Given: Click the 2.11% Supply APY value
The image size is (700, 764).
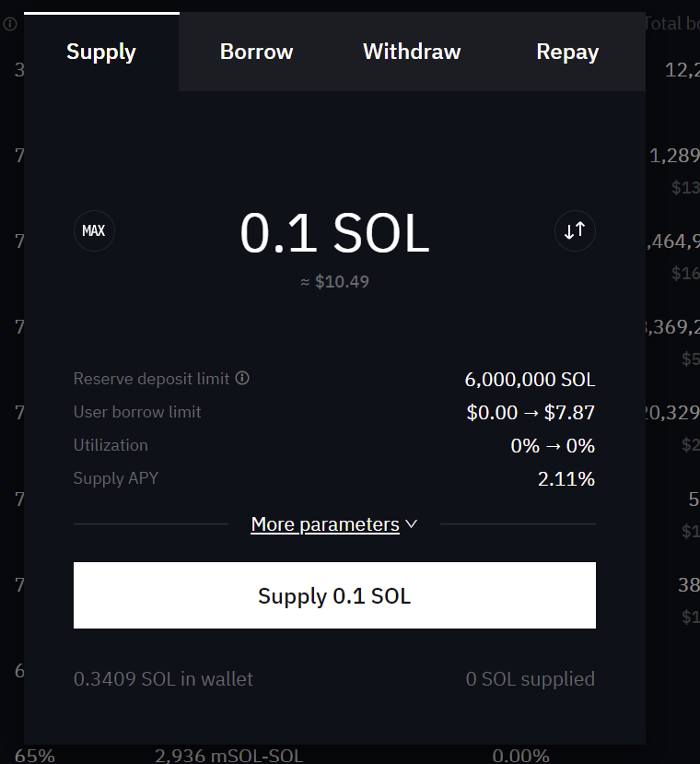Looking at the screenshot, I should pyautogui.click(x=566, y=479).
